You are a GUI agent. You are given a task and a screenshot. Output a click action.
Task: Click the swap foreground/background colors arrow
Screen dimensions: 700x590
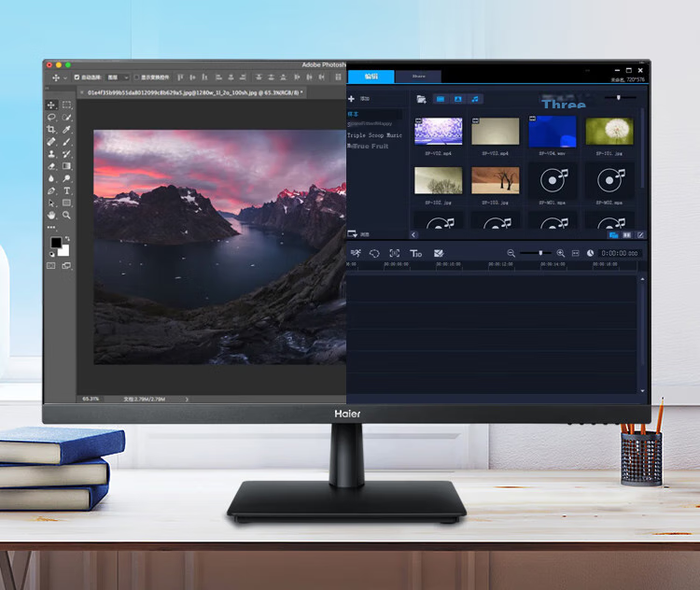[67, 238]
